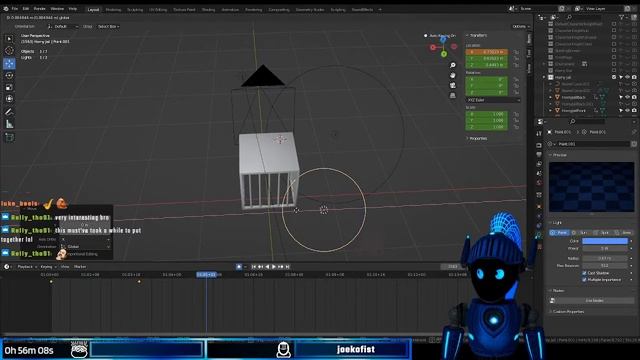Select the Annotate tool in toolbar
The width and height of the screenshot is (640, 360).
click(x=9, y=112)
